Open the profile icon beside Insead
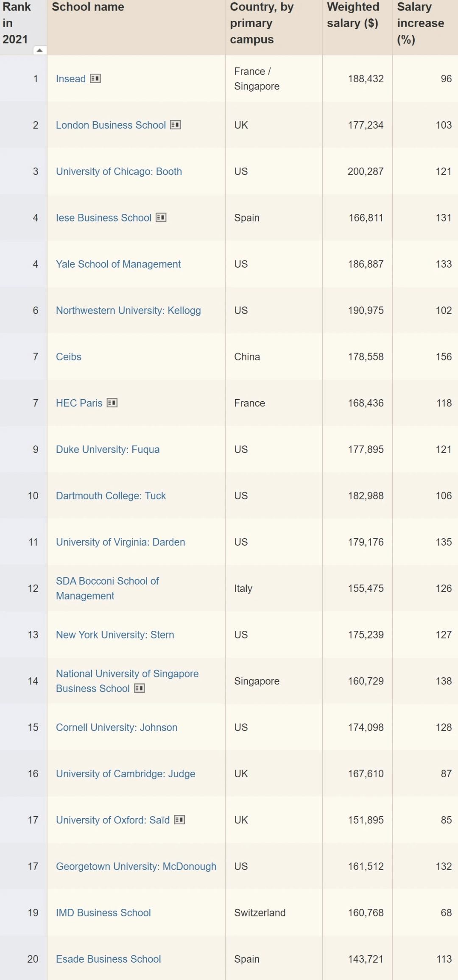Image resolution: width=458 pixels, height=980 pixels. 95,78
